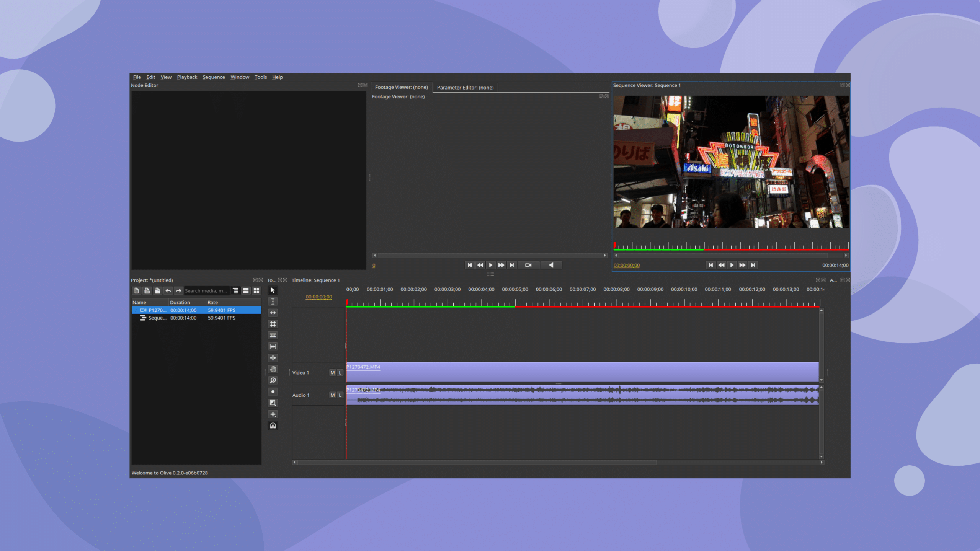Sort project items by Duration column
The width and height of the screenshot is (980, 551).
coord(187,302)
